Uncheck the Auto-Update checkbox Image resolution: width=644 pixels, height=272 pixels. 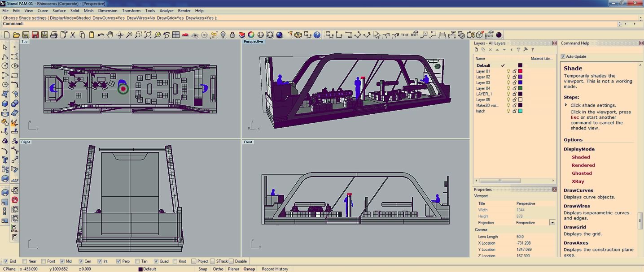click(x=563, y=57)
